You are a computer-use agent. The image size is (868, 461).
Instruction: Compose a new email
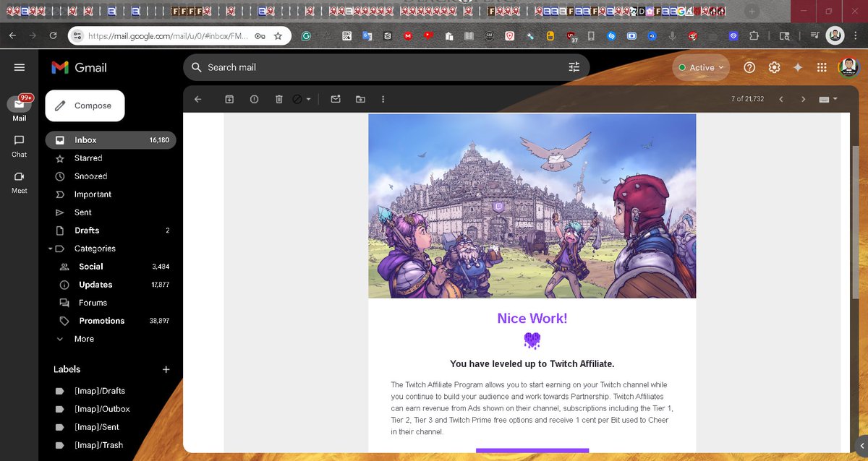85,105
